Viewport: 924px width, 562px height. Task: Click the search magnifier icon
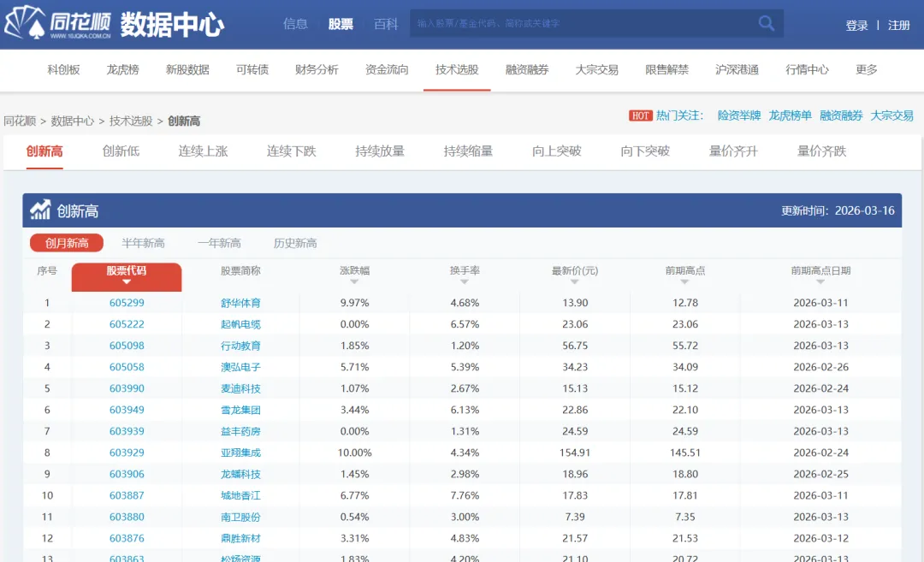(x=766, y=24)
